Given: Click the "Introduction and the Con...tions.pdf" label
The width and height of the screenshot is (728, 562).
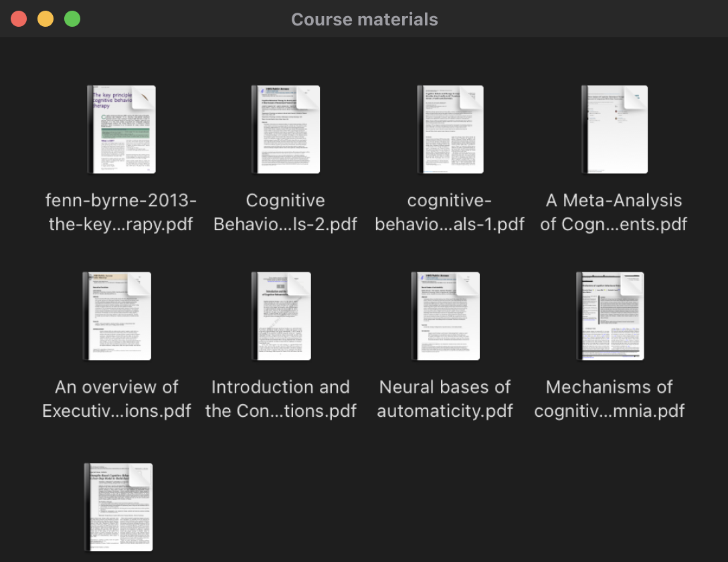Looking at the screenshot, I should pos(280,399).
